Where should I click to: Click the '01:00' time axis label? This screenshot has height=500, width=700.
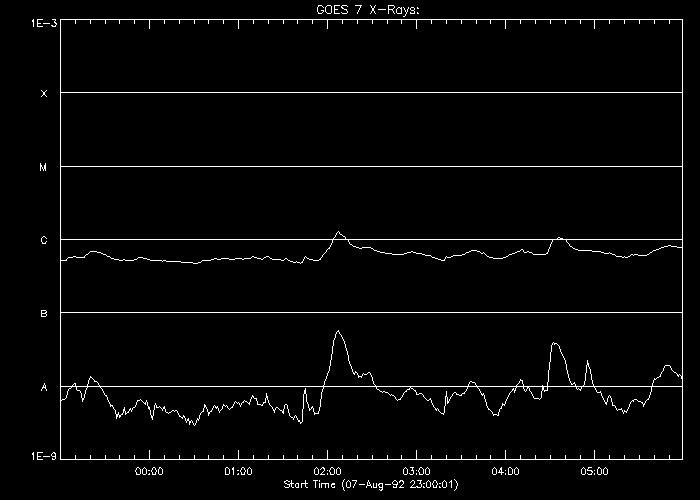point(238,471)
